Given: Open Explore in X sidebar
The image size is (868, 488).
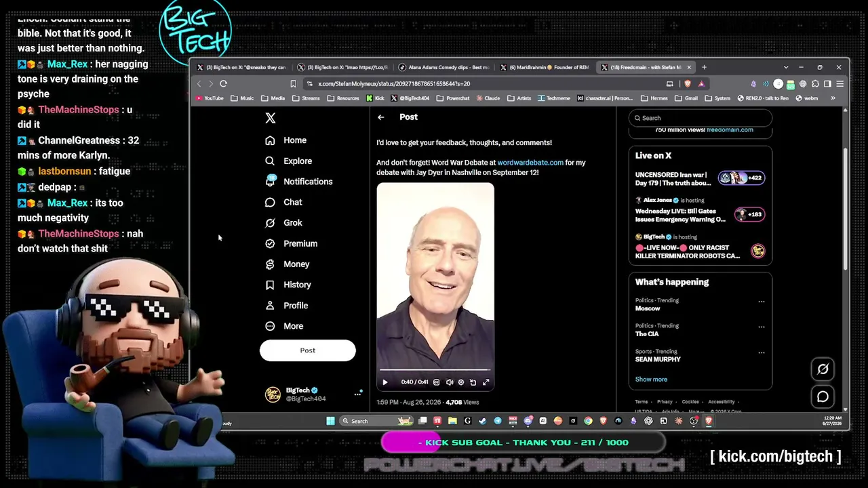Looking at the screenshot, I should [289, 161].
